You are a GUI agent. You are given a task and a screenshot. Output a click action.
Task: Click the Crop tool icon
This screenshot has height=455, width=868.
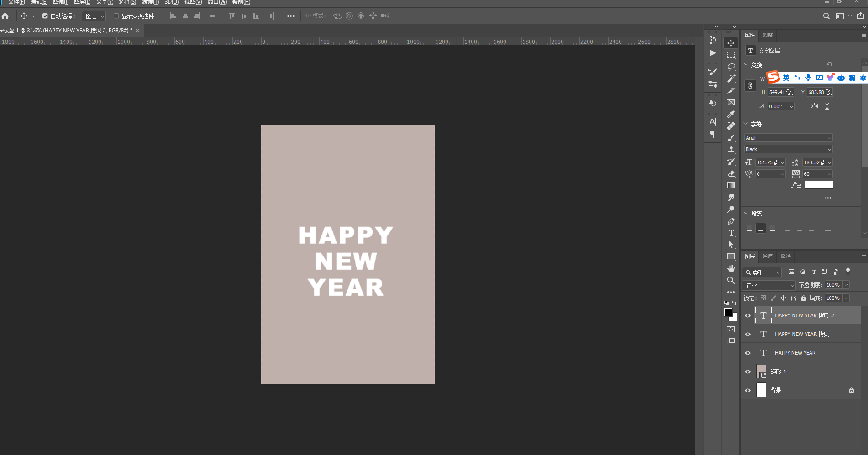click(x=731, y=90)
